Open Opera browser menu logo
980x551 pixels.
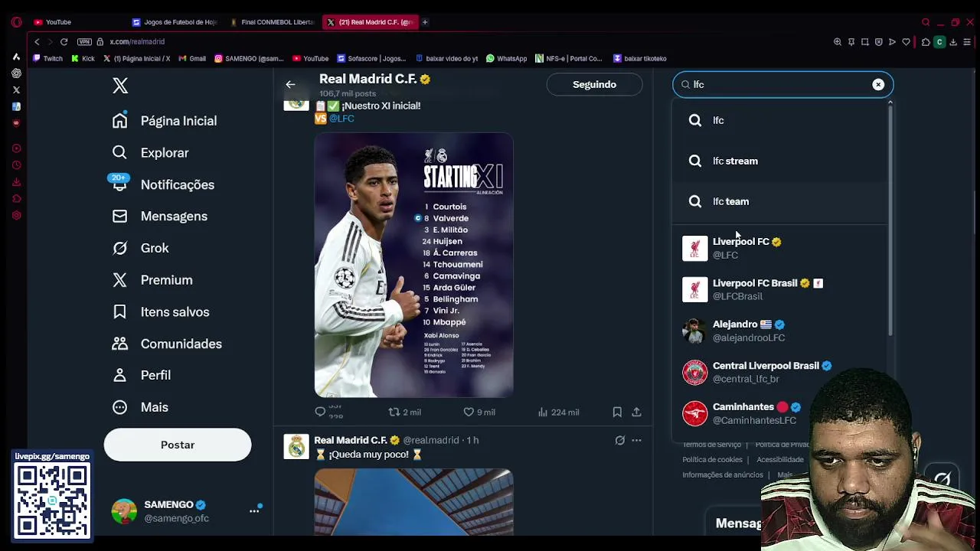[x=16, y=22]
